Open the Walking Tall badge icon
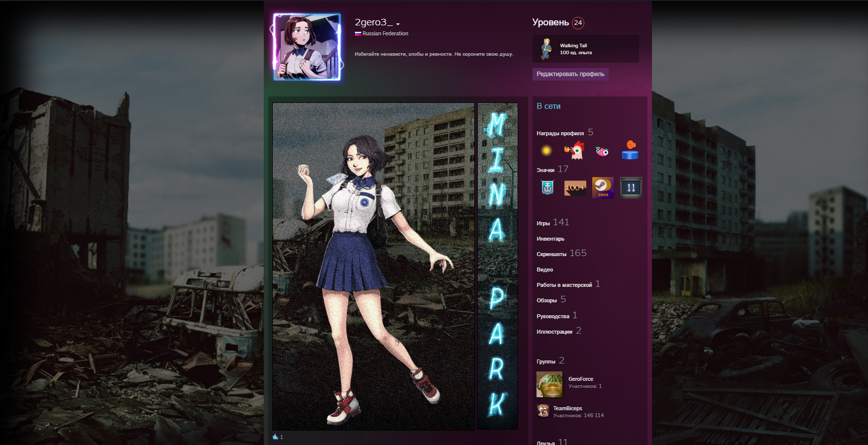The width and height of the screenshot is (868, 445). click(x=546, y=49)
